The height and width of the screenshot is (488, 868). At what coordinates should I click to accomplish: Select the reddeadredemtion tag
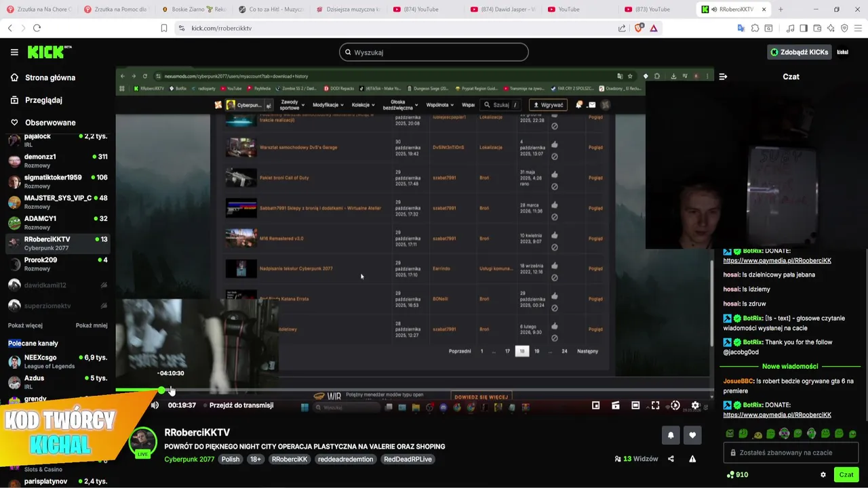pyautogui.click(x=345, y=459)
